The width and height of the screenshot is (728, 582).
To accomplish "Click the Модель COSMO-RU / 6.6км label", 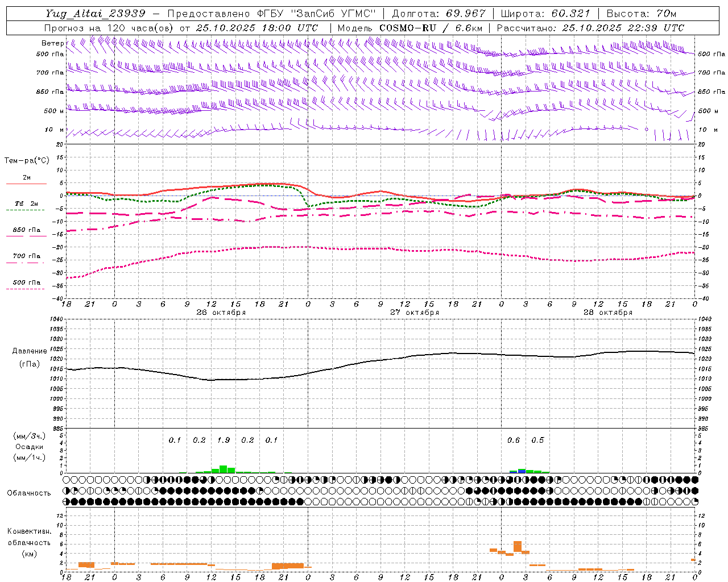I will 410,28.
